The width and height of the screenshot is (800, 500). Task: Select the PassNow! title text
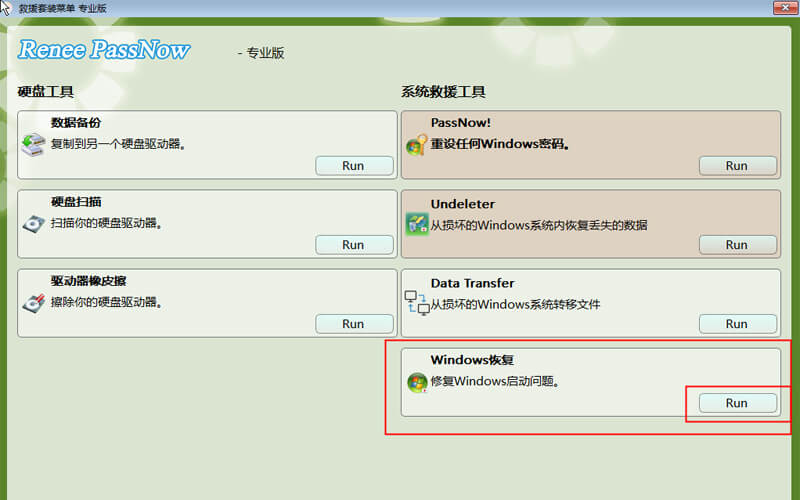[461, 123]
